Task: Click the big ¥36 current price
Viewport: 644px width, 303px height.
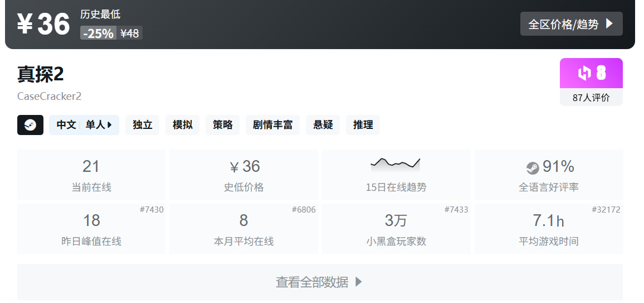Action: point(43,24)
